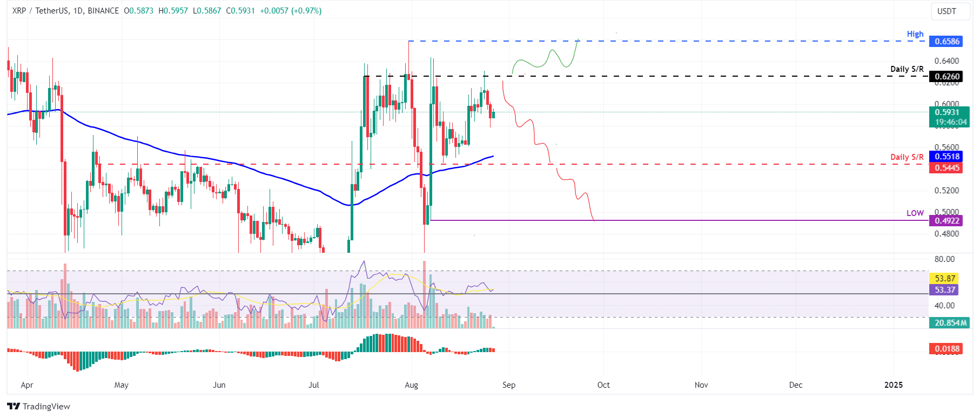
Task: Click the change value +0.0057 (+0.97%)
Action: point(291,11)
